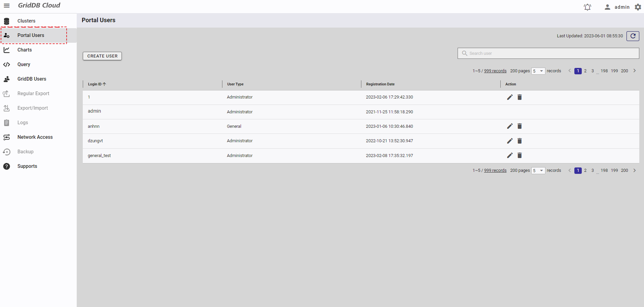Open Clusters in the sidebar
The image size is (644, 307).
pyautogui.click(x=26, y=21)
